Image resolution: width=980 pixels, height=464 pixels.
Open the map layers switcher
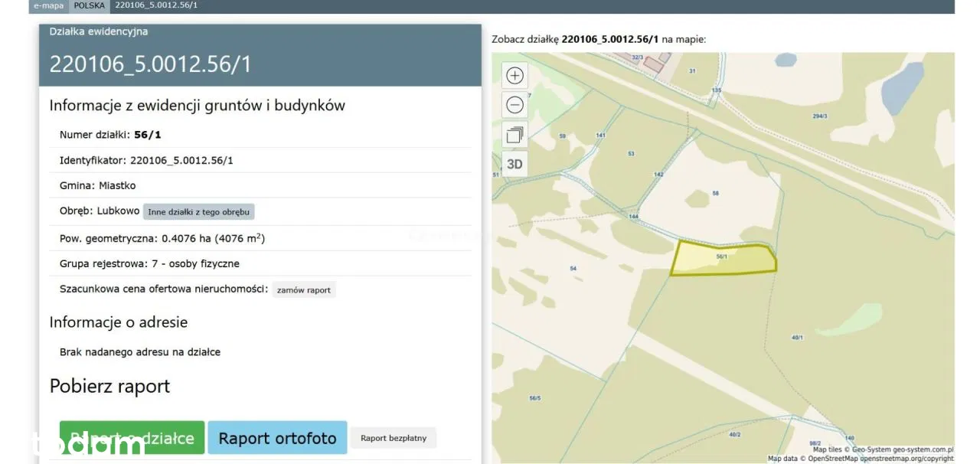click(514, 135)
